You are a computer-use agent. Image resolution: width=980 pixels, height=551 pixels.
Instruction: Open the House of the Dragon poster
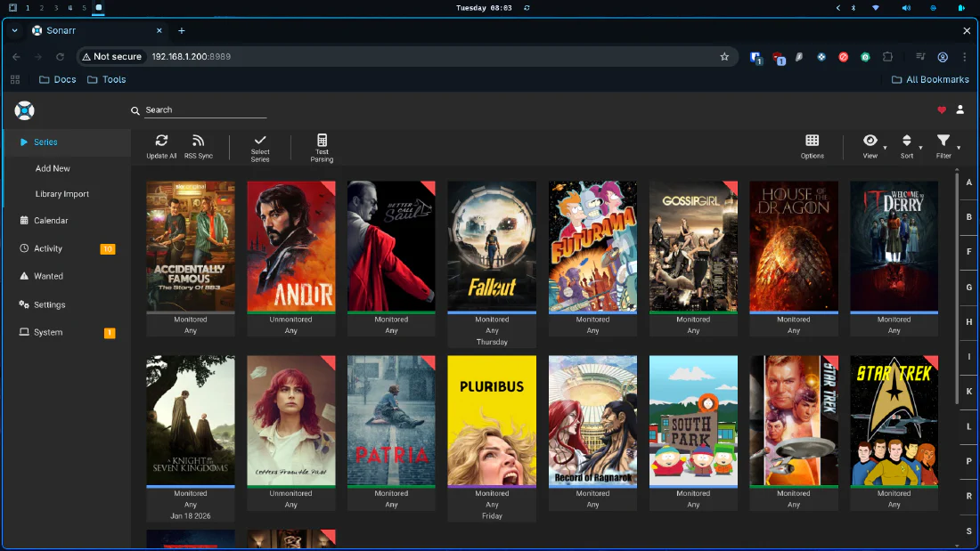(794, 247)
